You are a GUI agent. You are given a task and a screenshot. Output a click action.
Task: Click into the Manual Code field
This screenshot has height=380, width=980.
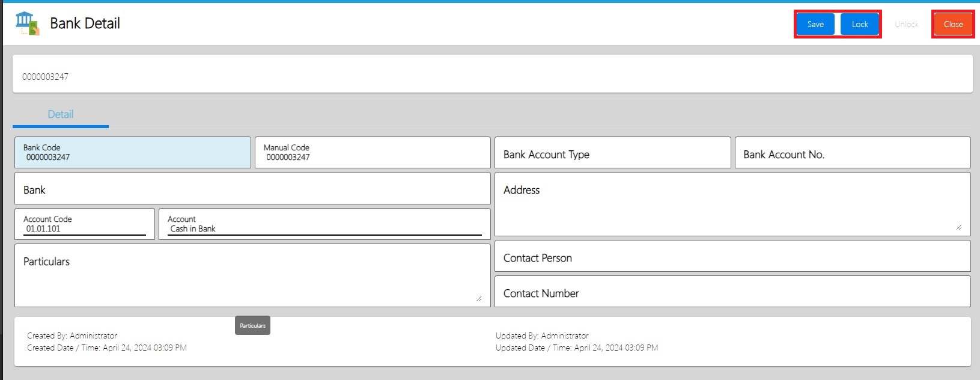click(x=373, y=153)
